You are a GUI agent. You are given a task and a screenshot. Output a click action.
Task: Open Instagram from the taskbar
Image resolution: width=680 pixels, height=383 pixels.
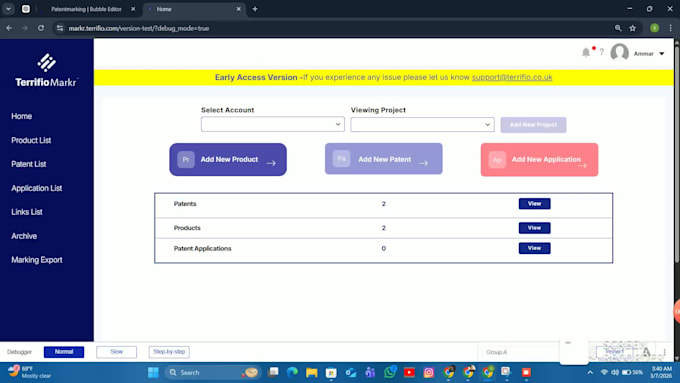[x=428, y=373]
